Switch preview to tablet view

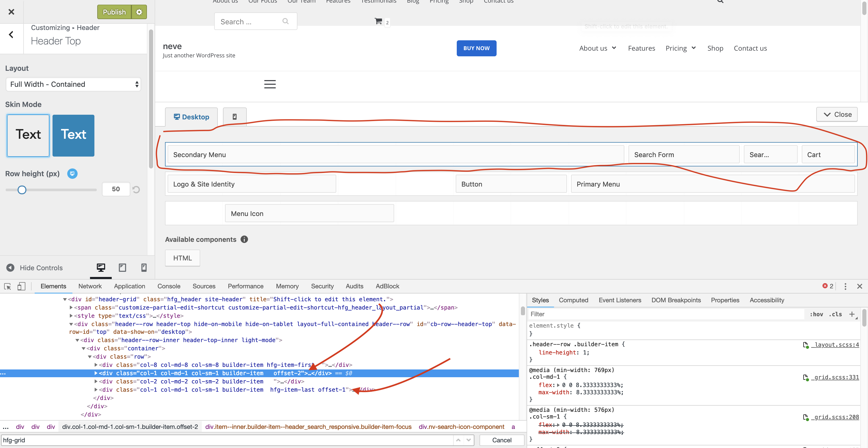point(122,268)
